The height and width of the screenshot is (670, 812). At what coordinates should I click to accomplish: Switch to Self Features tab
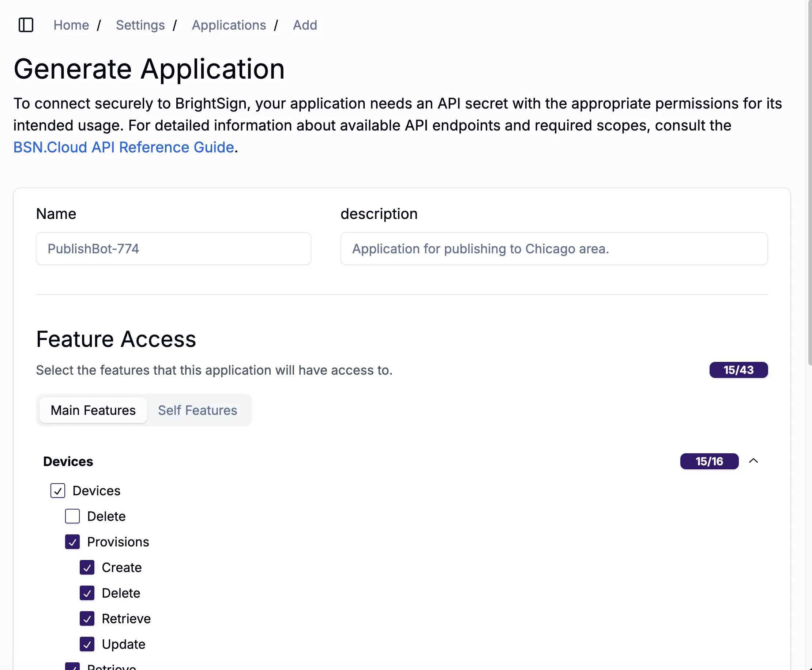pyautogui.click(x=198, y=410)
